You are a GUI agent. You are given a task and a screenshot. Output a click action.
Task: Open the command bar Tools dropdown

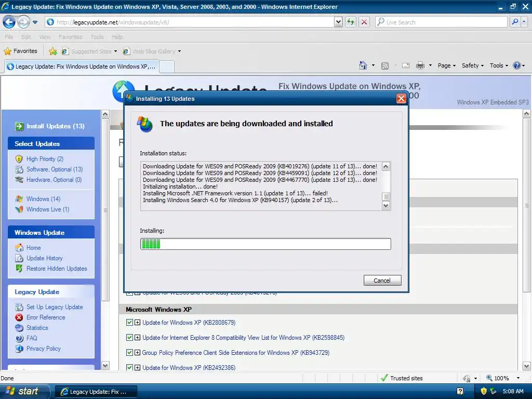tap(499, 65)
